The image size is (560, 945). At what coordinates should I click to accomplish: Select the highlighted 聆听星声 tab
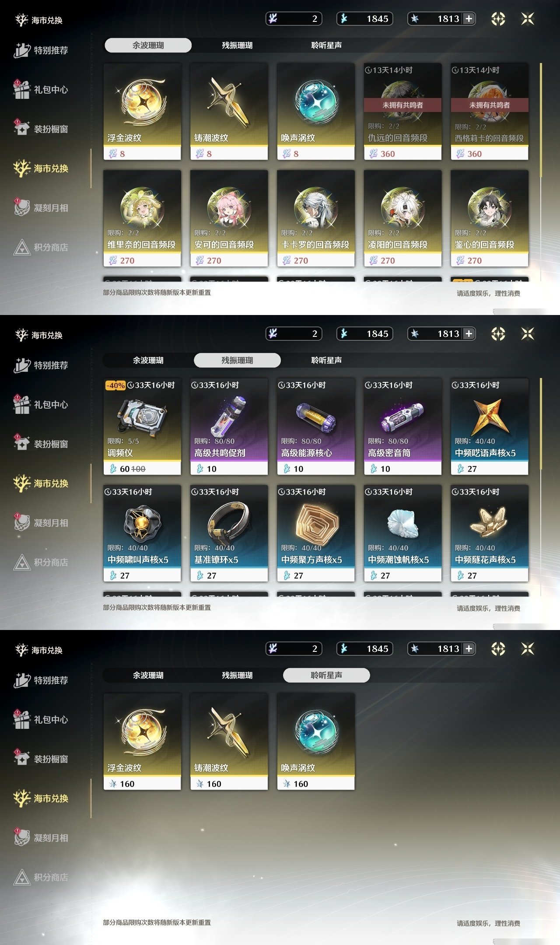(326, 675)
